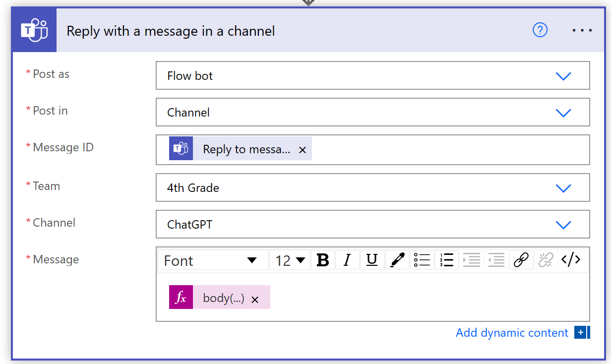
Task: Expand the Post in dropdown arrow
Action: 563,113
